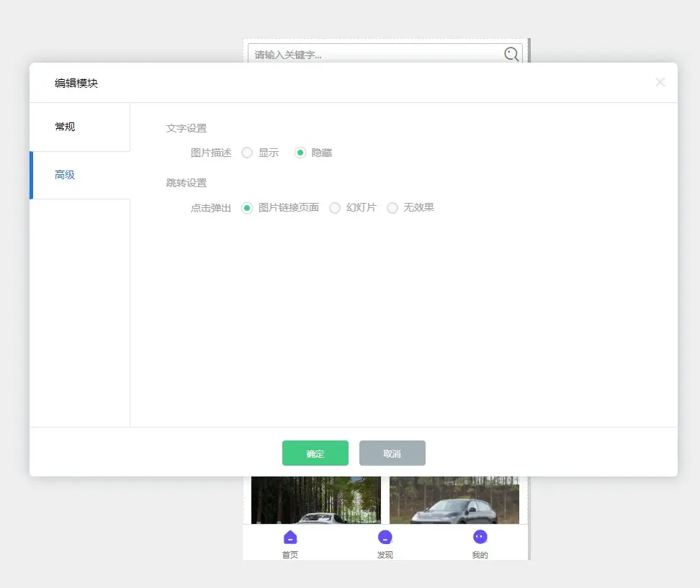Screen dimensions: 700x588
Task: Open the right gray car photo
Action: click(454, 499)
